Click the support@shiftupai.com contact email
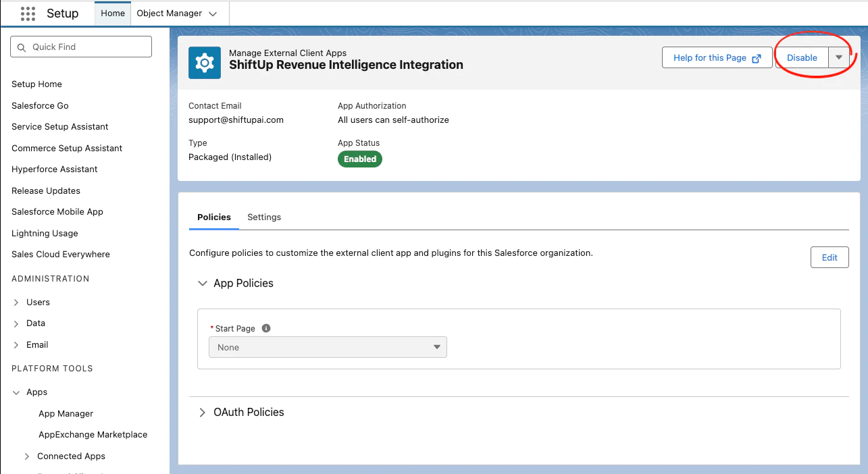 236,120
